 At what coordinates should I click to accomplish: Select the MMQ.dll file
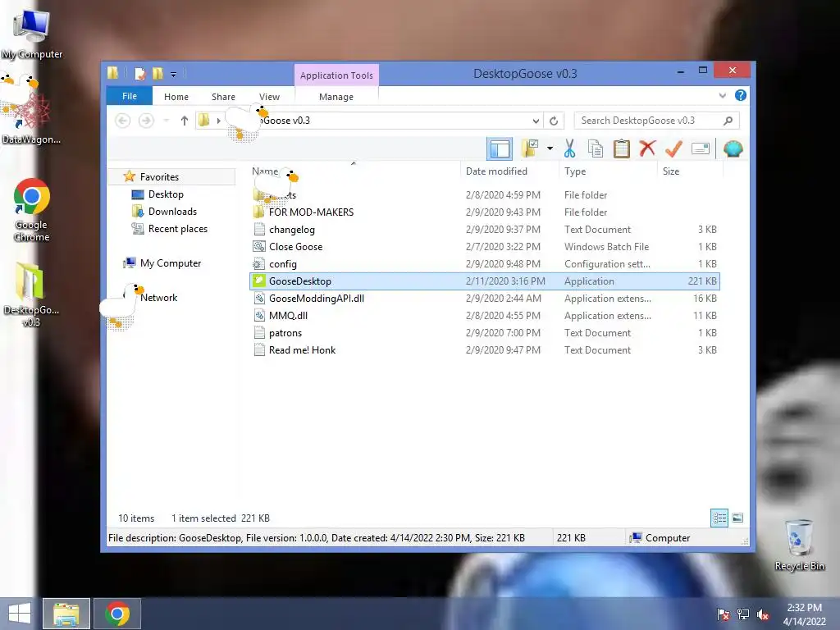[x=288, y=316]
